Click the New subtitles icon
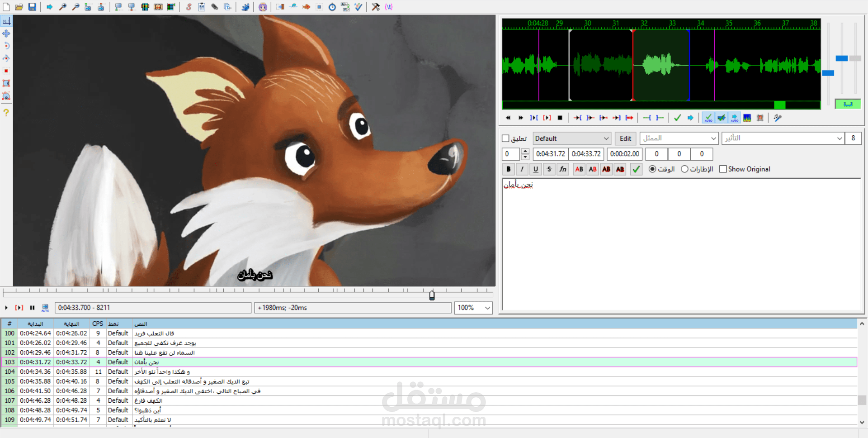The height and width of the screenshot is (438, 868). click(x=6, y=7)
